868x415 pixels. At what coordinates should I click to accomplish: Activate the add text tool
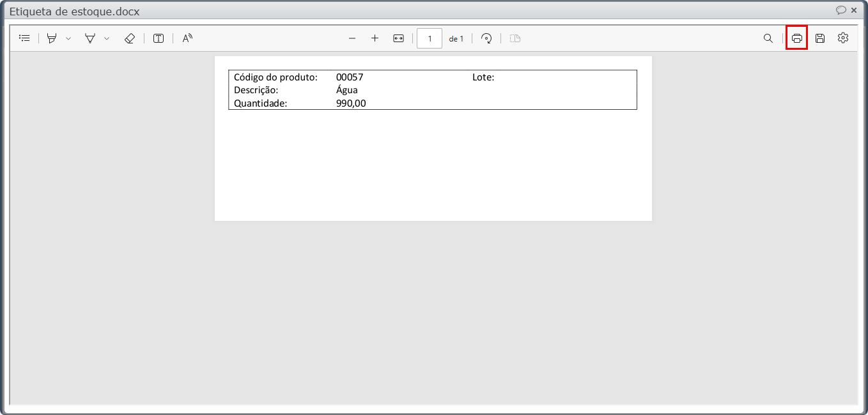159,38
